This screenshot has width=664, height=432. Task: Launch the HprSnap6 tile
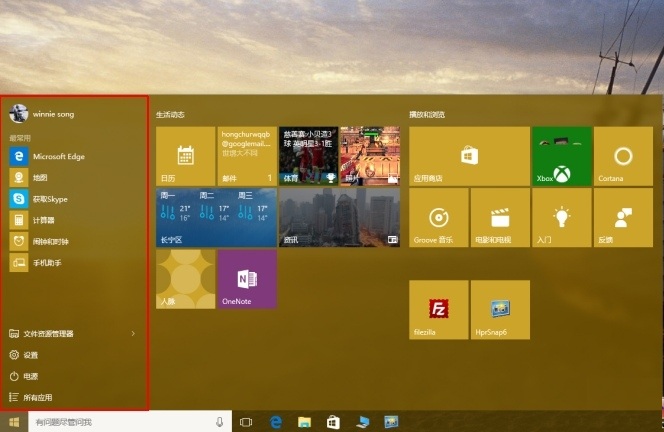[x=500, y=310]
